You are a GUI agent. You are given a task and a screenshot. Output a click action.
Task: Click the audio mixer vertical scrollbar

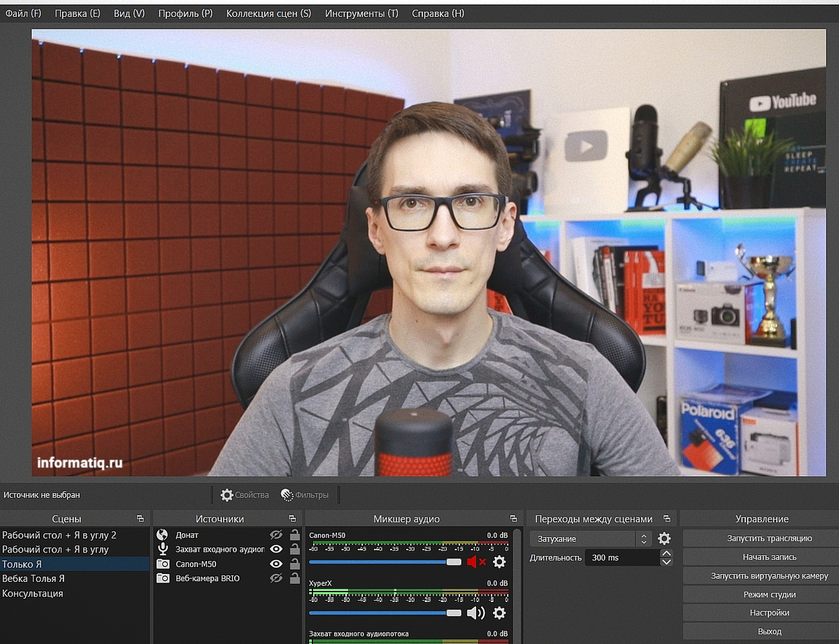(517, 586)
